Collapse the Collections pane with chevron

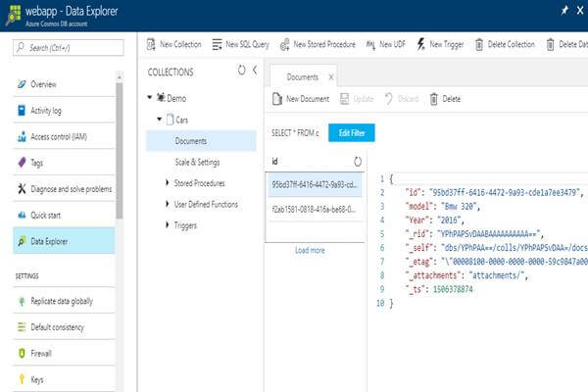(x=255, y=70)
